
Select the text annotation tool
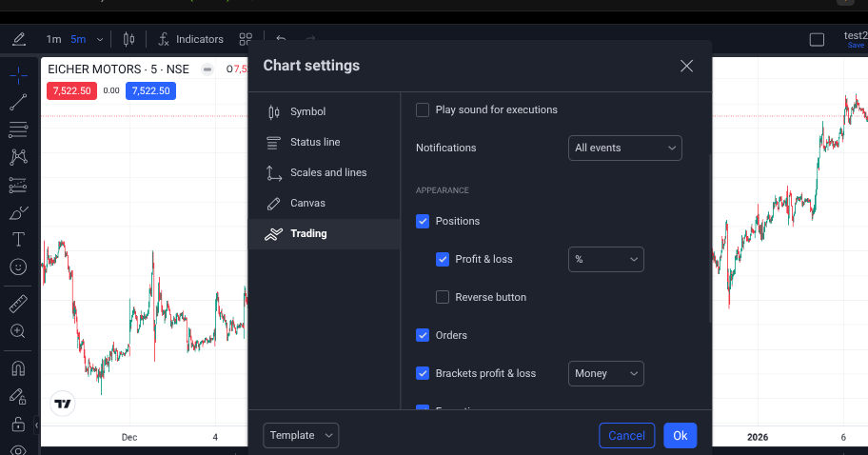[18, 239]
